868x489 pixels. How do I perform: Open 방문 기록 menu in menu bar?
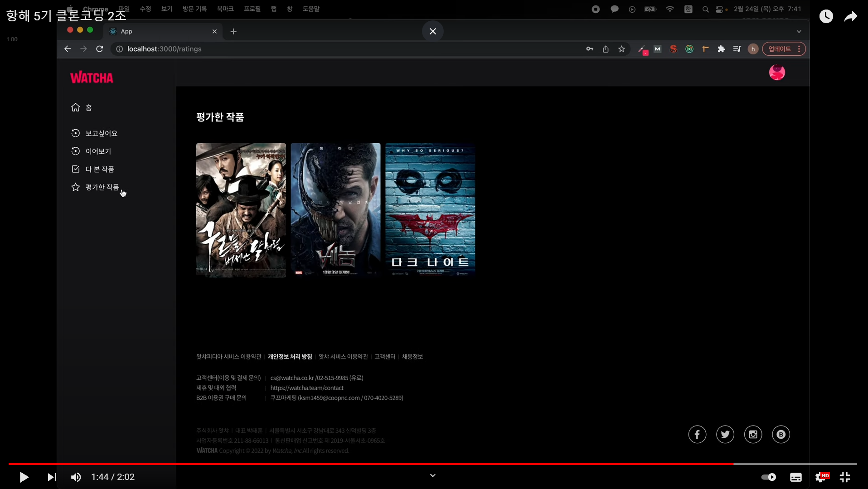pos(194,9)
